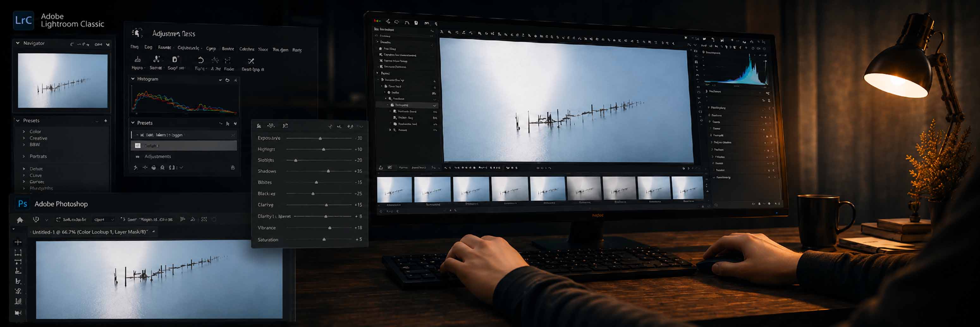
Task: Click the '+18' value beside Vibrance
Action: click(x=358, y=228)
